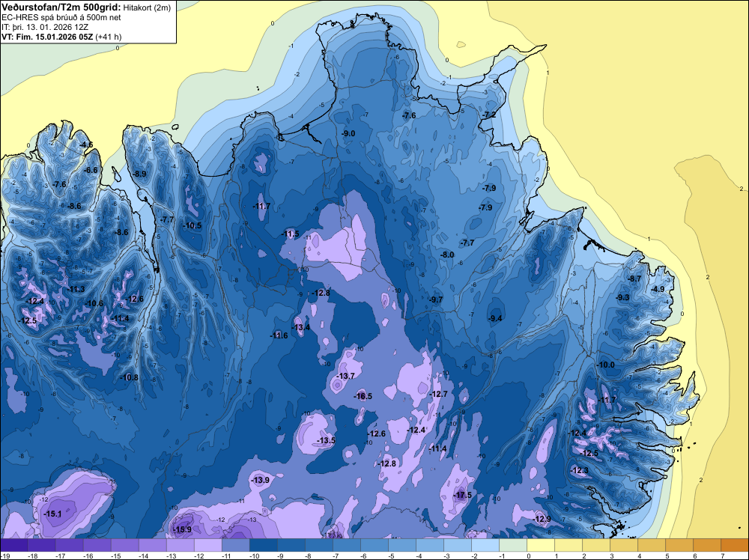749x560 pixels.
Task: Click the -6.6 temperature reading
Action: click(91, 170)
